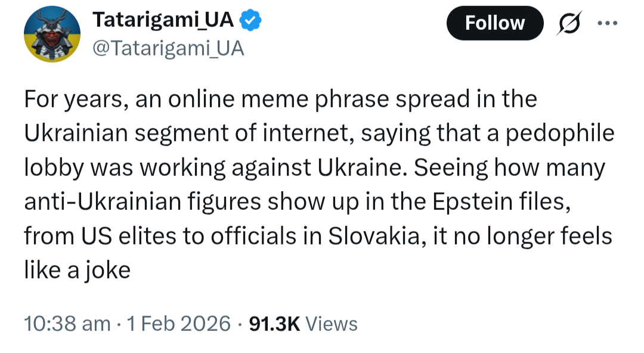The height and width of the screenshot is (353, 644).
Task: Open the three-dot more options menu
Action: (x=606, y=23)
